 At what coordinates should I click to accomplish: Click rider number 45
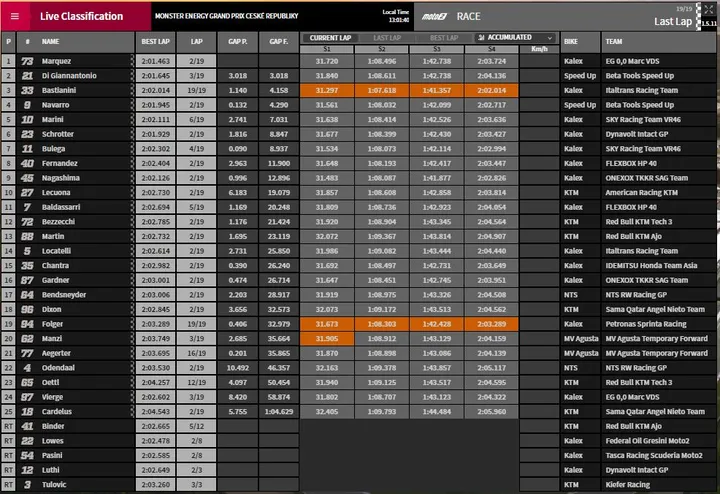point(27,178)
